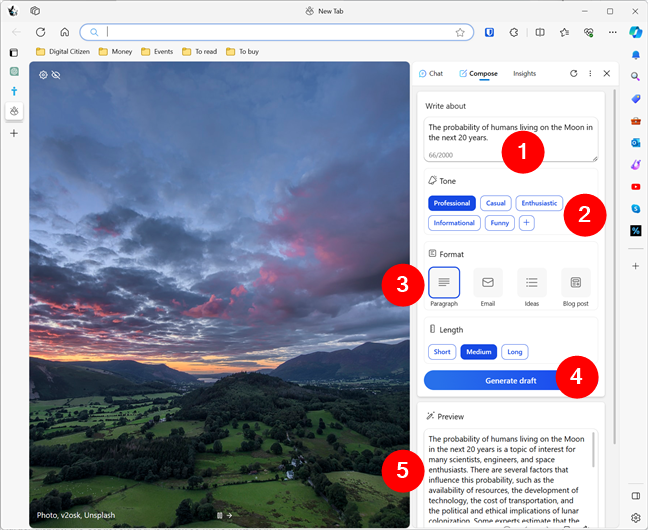Close the Copilot pane
The height and width of the screenshot is (530, 648).
(607, 73)
